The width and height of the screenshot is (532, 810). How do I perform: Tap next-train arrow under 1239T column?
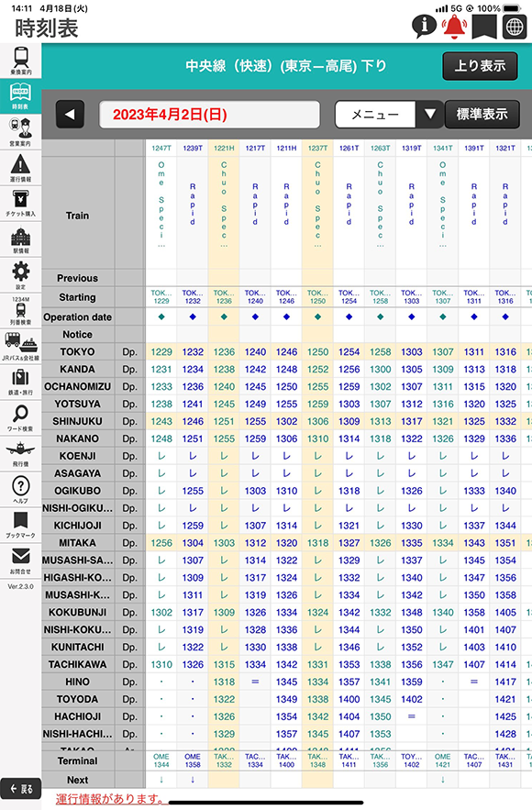click(x=193, y=780)
